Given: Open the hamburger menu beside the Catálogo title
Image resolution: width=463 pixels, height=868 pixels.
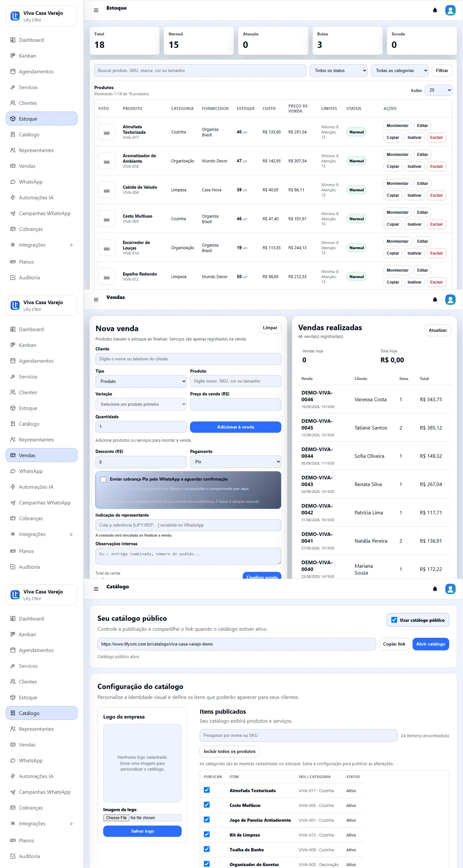Looking at the screenshot, I should click(96, 589).
